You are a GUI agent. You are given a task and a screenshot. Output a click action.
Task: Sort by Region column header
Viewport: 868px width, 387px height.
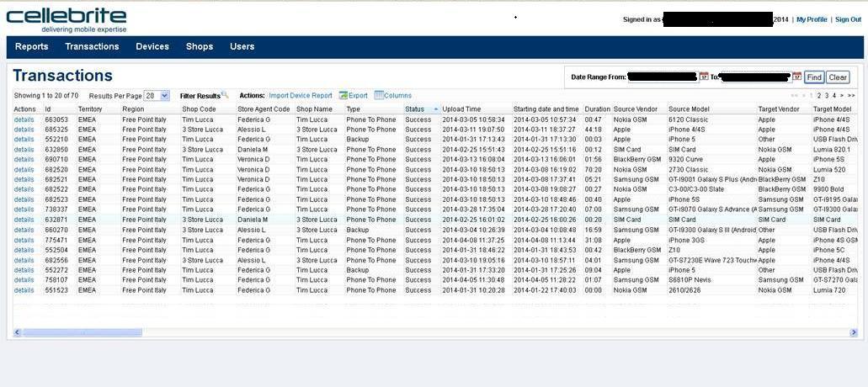[x=133, y=109]
